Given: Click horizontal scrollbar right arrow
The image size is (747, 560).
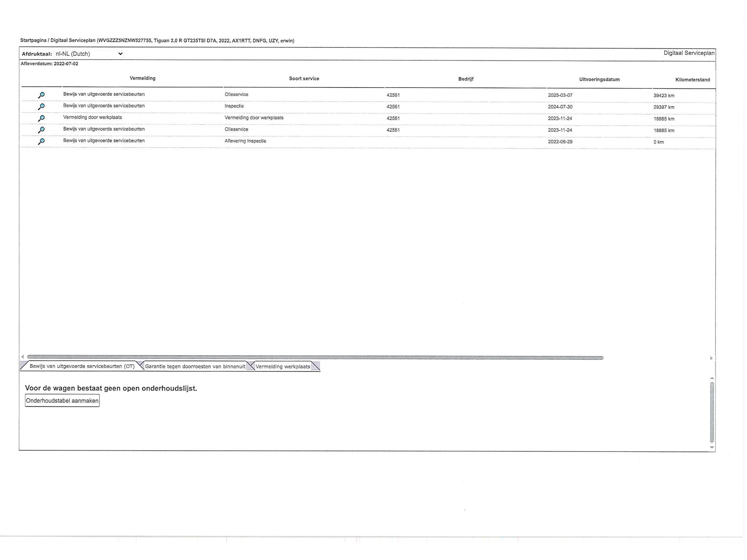Looking at the screenshot, I should pos(711,358).
